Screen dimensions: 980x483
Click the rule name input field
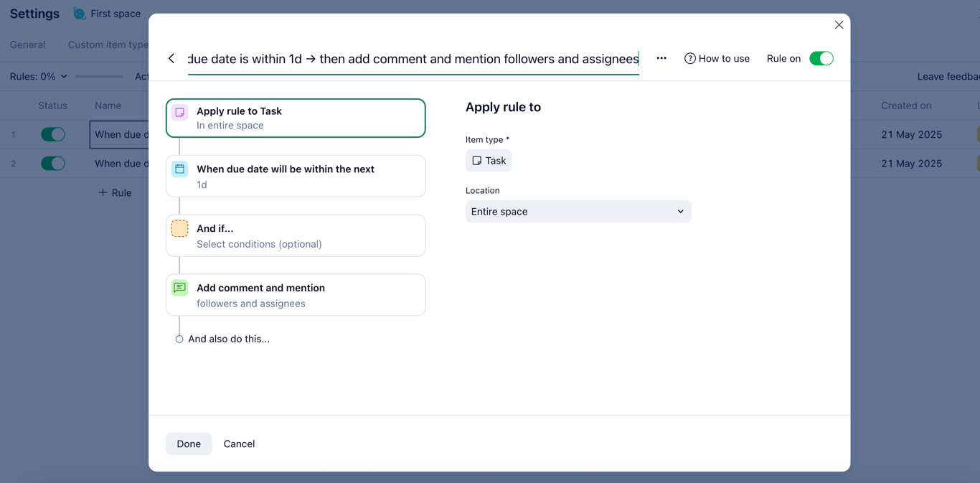413,58
